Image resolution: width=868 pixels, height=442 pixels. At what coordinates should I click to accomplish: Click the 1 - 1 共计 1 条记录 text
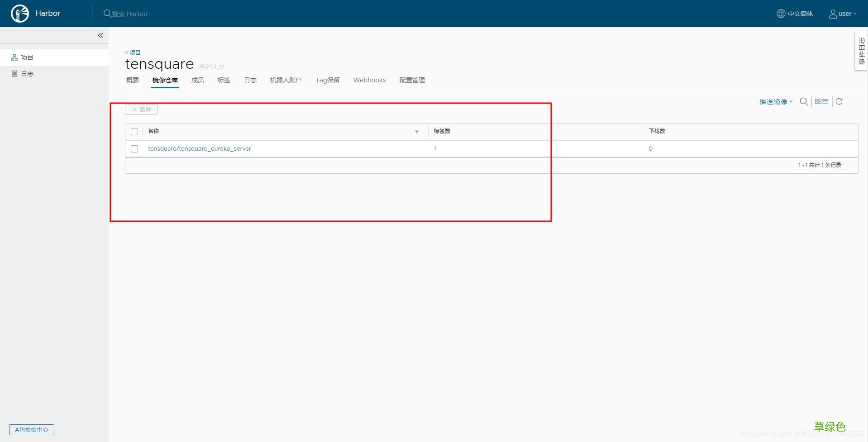coord(820,165)
